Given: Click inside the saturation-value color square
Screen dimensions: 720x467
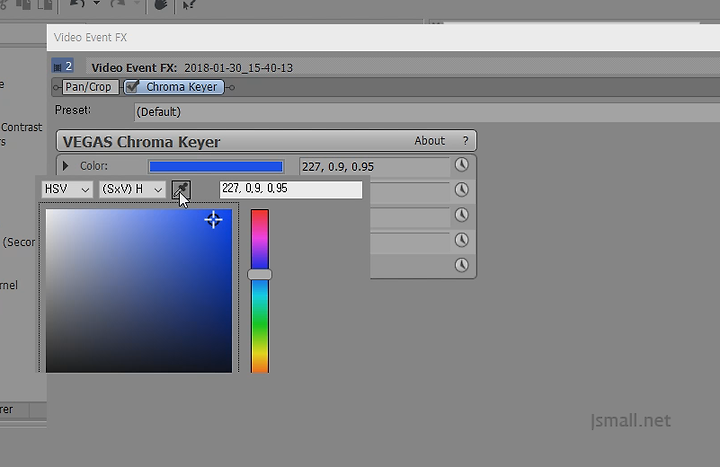Looking at the screenshot, I should coord(139,291).
